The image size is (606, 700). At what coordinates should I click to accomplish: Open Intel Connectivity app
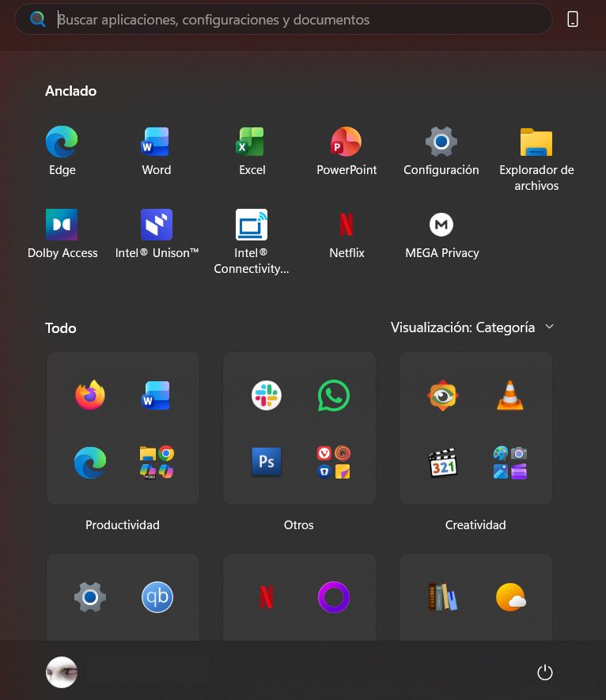(x=252, y=241)
